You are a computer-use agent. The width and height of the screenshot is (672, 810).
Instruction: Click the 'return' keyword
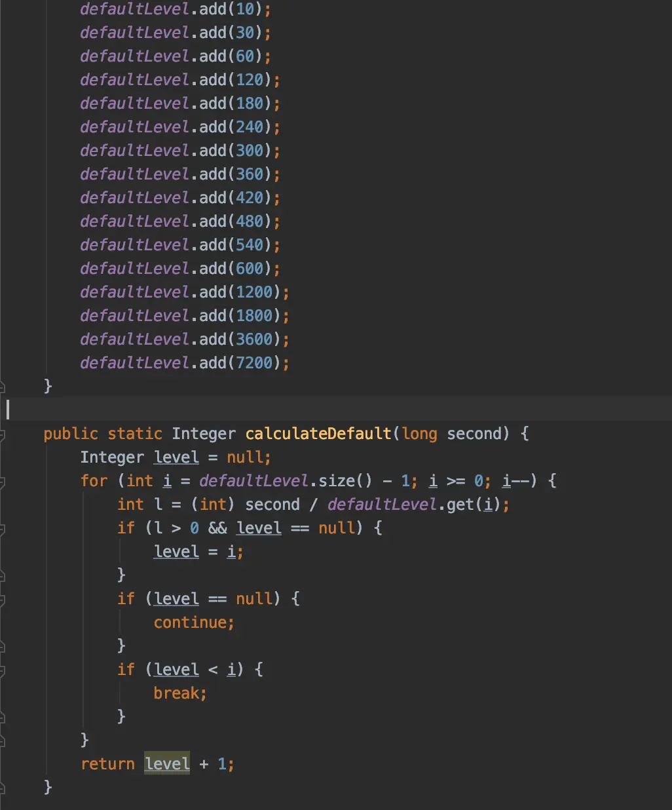point(107,764)
